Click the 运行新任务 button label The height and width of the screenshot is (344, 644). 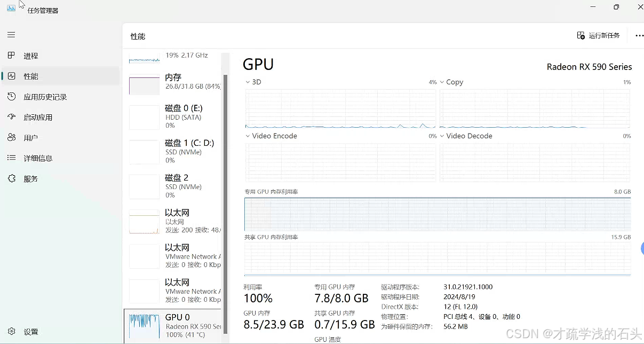click(x=604, y=36)
